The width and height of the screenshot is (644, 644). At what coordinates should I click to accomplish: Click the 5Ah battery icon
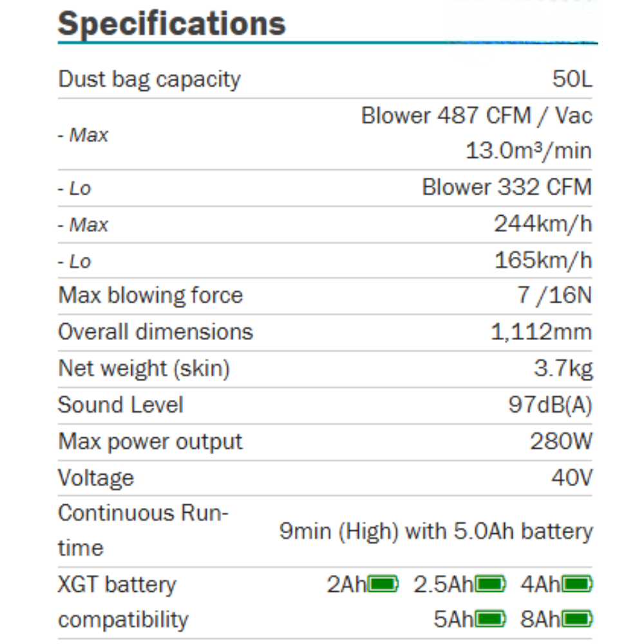(x=489, y=620)
